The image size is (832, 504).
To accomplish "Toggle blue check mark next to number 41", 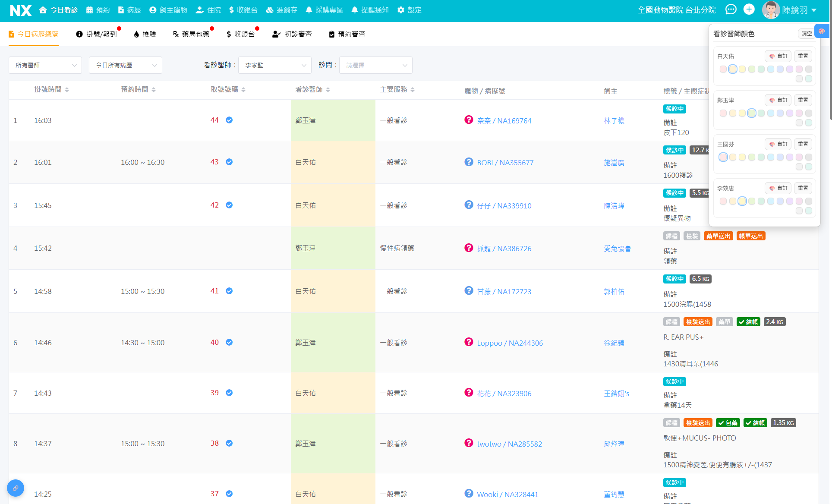I will tap(229, 291).
